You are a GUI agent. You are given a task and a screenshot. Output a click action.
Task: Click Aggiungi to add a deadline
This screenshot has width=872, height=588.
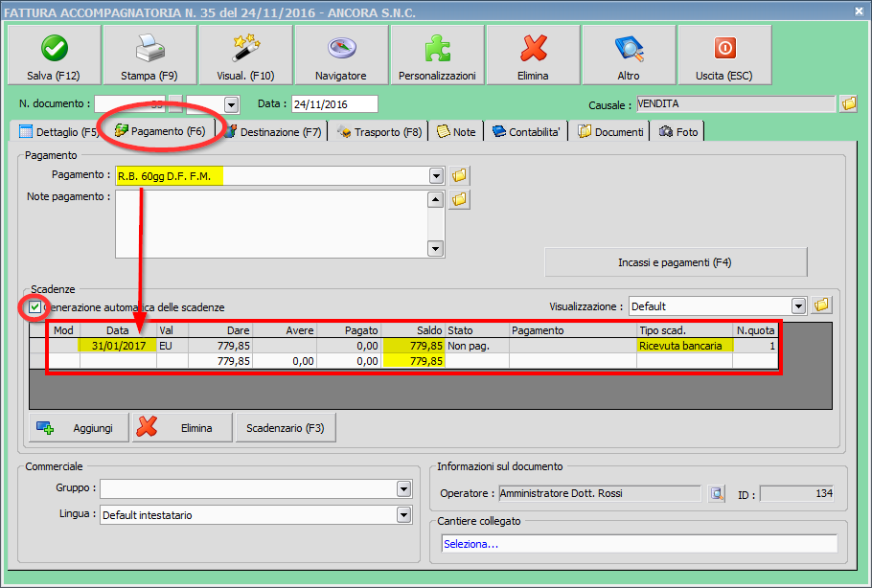(x=79, y=427)
